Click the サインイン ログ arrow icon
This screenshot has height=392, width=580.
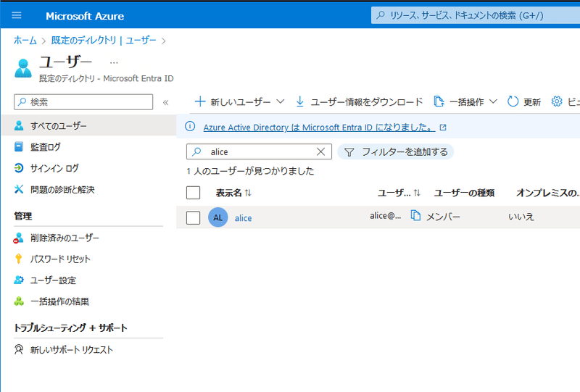pos(19,168)
